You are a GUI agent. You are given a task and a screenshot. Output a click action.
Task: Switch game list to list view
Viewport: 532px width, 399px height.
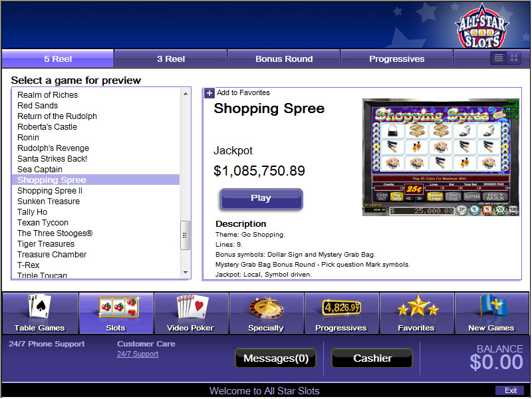(x=499, y=58)
